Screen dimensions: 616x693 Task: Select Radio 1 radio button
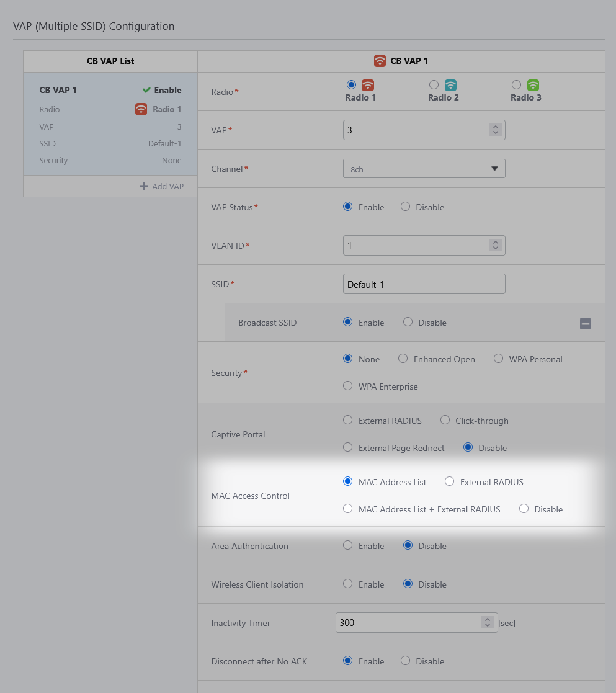coord(351,84)
